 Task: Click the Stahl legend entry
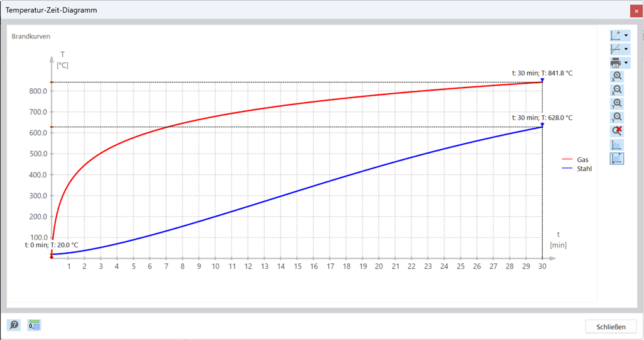coord(584,169)
